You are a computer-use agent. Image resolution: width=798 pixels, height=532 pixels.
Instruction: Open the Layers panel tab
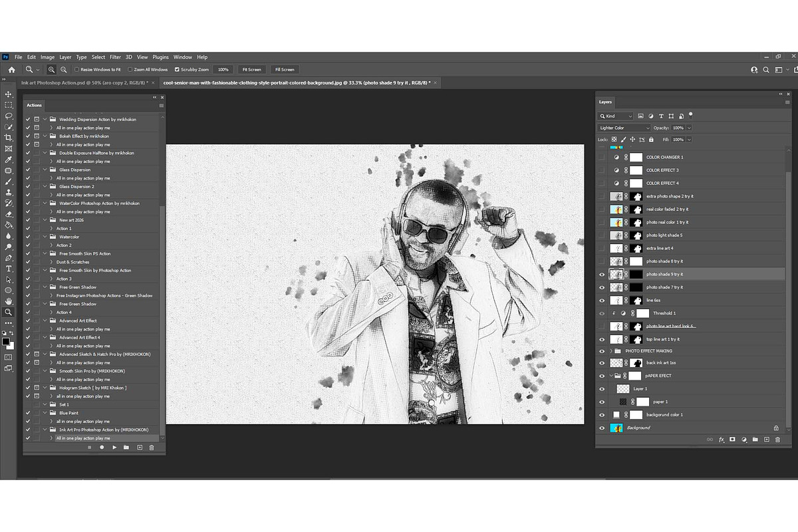[x=605, y=102]
